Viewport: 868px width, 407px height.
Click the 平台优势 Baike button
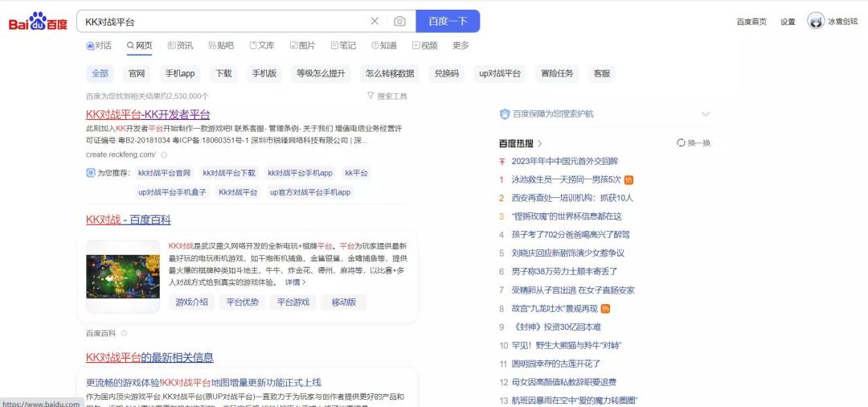coord(243,302)
